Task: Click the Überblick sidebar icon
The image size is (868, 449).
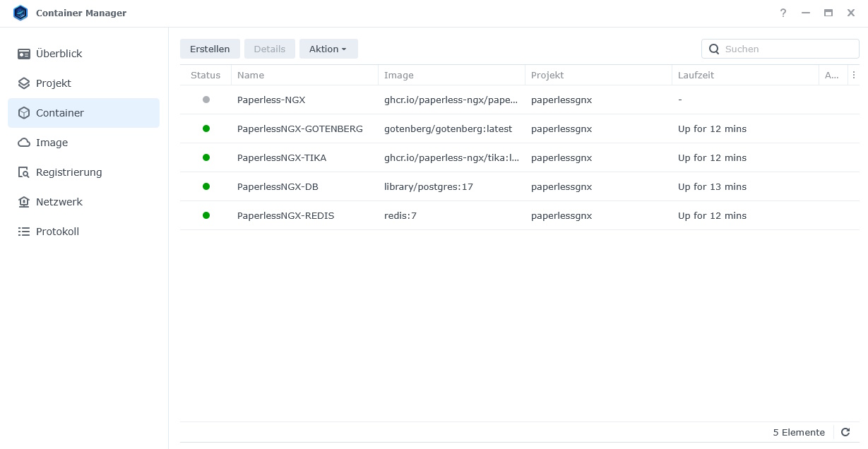Action: 24,54
